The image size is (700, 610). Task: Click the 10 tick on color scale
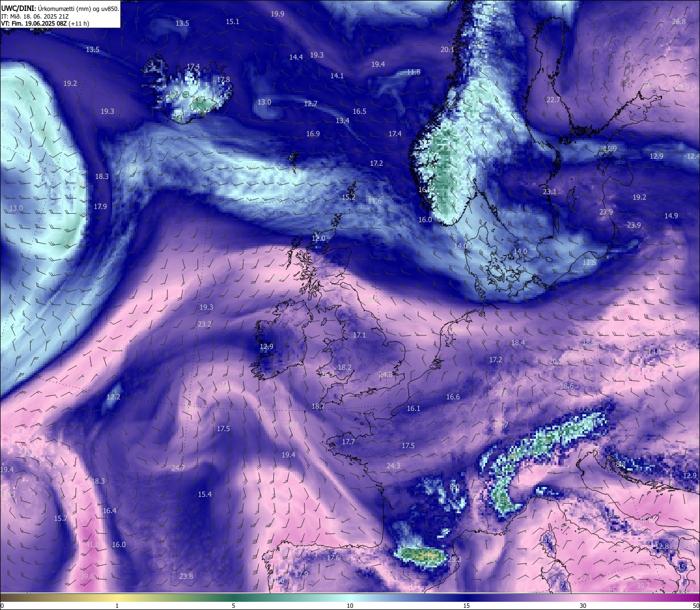(x=349, y=605)
